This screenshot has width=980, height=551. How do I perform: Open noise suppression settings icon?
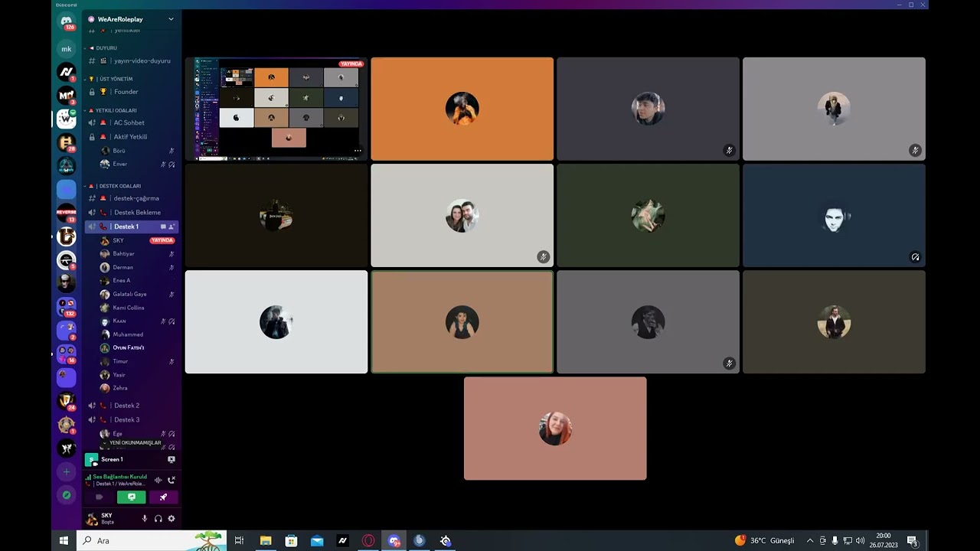tap(158, 480)
